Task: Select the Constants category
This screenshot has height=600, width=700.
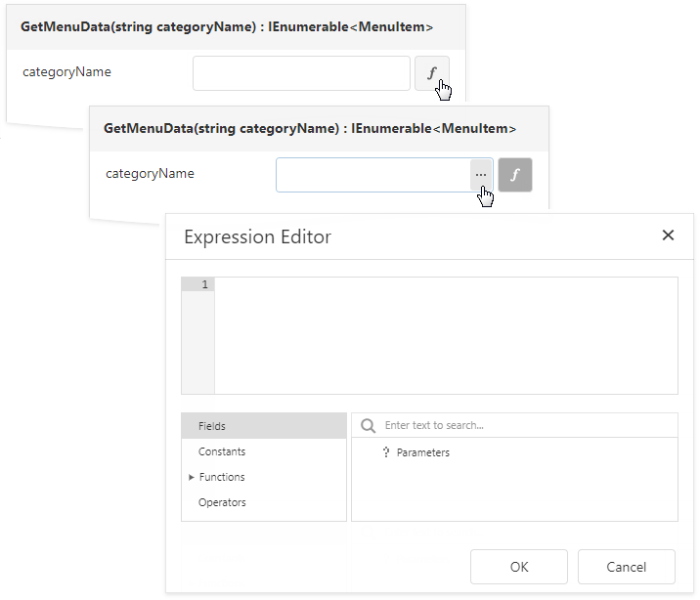Action: pos(222,451)
